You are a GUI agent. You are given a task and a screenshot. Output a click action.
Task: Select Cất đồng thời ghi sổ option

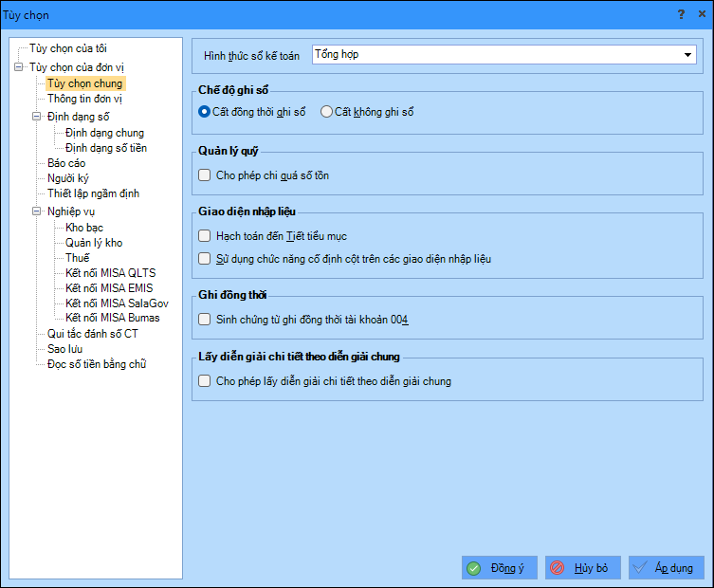[x=252, y=112]
